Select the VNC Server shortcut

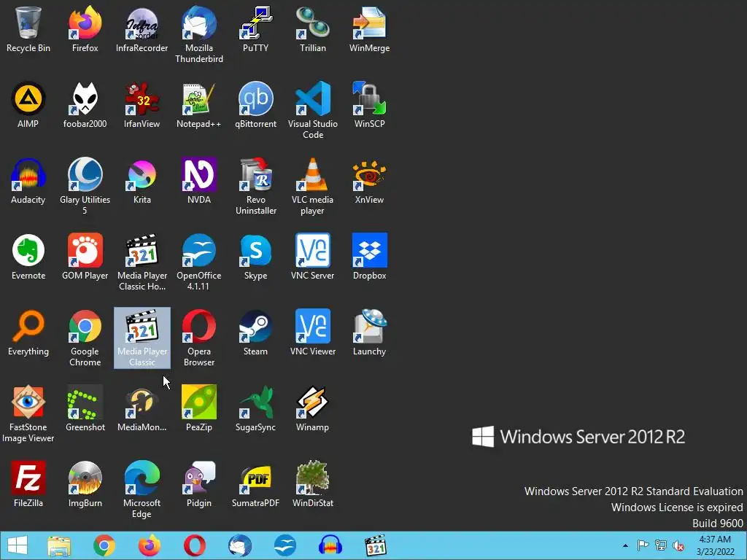click(312, 257)
